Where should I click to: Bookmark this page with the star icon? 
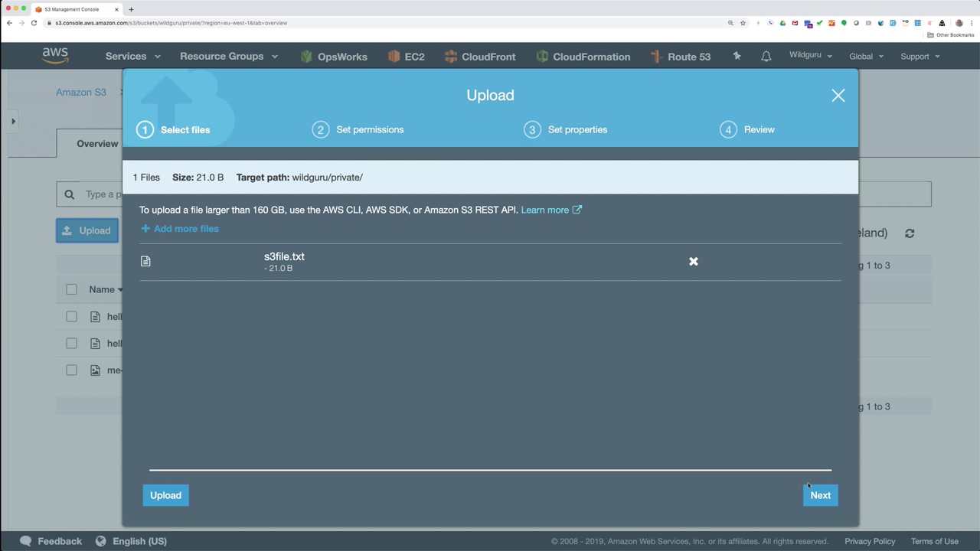743,23
